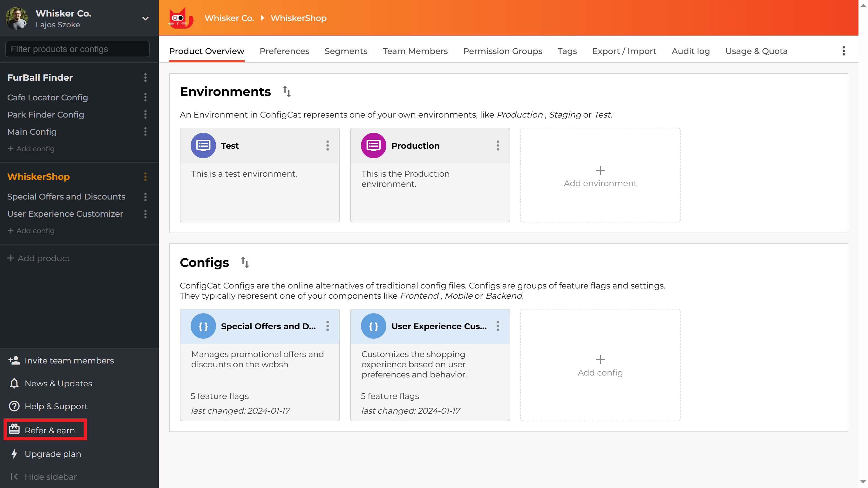Click the Filter products or configs field
The image size is (868, 488).
(x=78, y=49)
